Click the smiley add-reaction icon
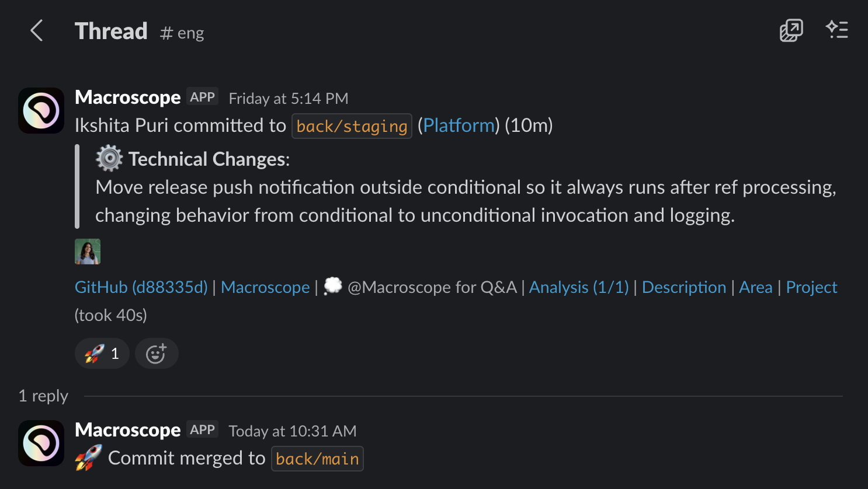868x489 pixels. point(156,353)
